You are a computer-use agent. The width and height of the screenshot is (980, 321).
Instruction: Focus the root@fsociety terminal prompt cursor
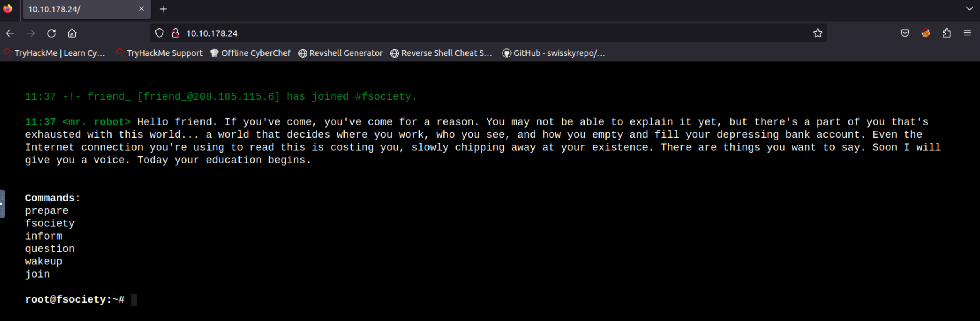pyautogui.click(x=134, y=300)
